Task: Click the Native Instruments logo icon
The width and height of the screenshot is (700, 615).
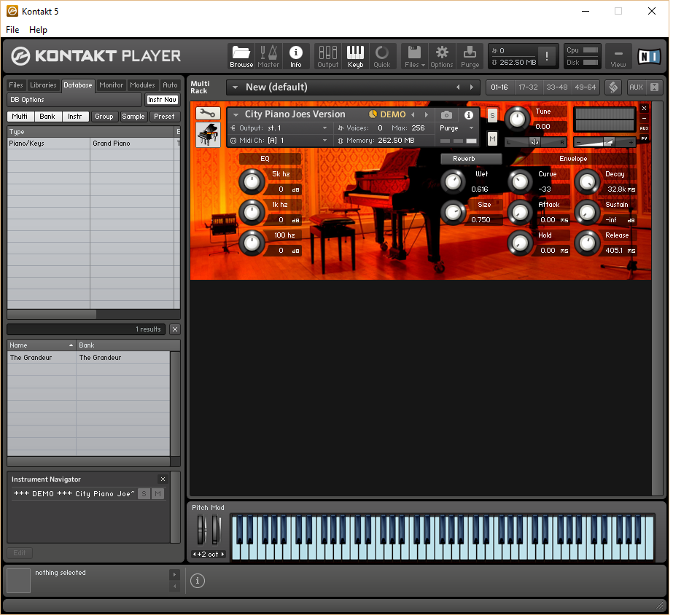Action: 648,55
